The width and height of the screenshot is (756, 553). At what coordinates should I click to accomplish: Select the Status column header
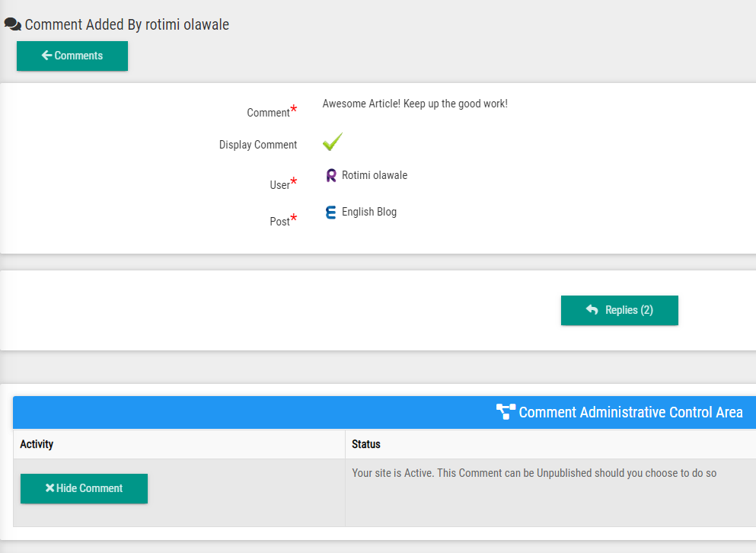coord(366,444)
